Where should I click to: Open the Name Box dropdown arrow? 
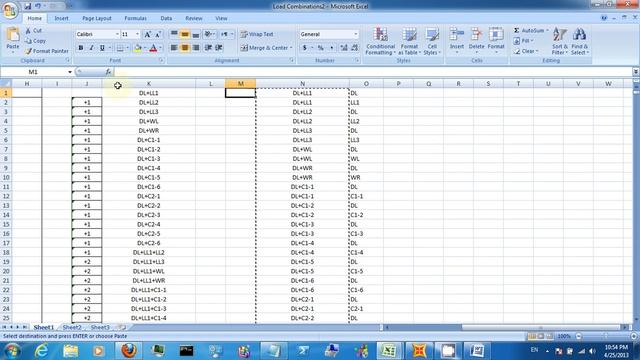coord(70,72)
